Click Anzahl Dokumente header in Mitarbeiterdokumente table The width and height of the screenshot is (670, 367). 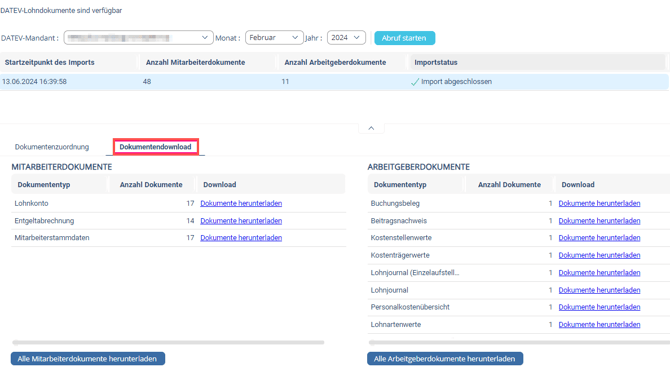click(151, 185)
